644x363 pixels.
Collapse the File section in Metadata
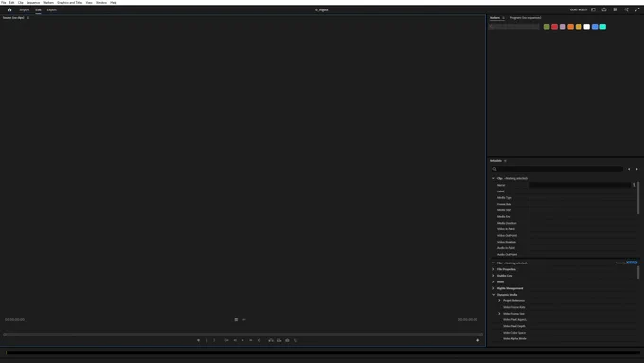(493, 263)
